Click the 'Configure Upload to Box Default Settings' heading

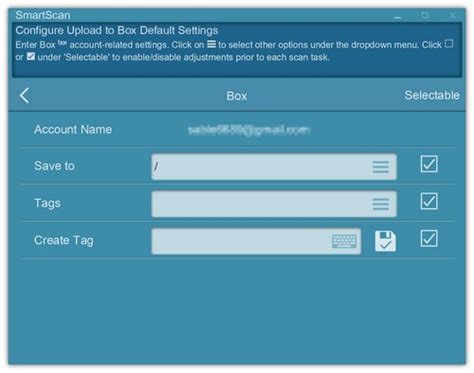point(117,30)
